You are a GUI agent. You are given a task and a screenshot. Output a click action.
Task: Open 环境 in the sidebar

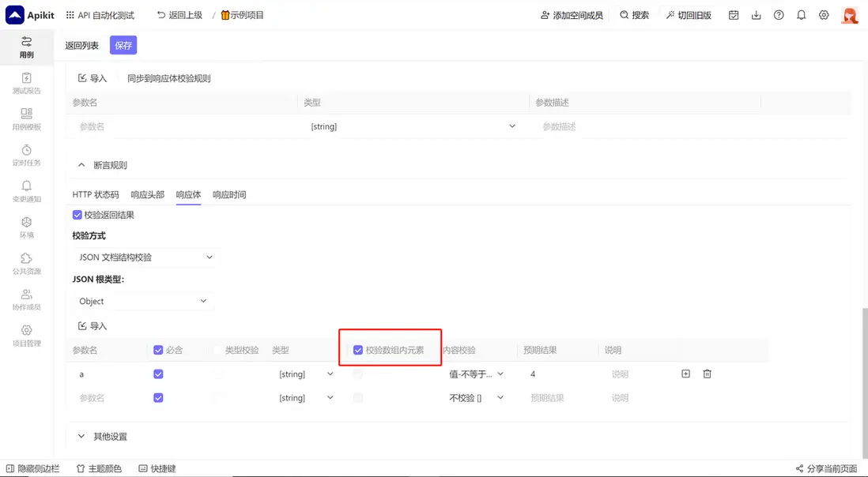[x=27, y=227]
